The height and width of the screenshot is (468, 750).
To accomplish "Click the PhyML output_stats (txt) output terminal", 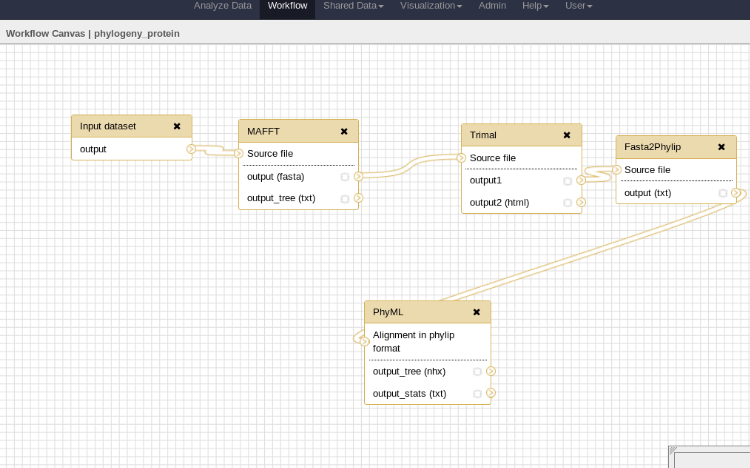I will click(x=491, y=393).
